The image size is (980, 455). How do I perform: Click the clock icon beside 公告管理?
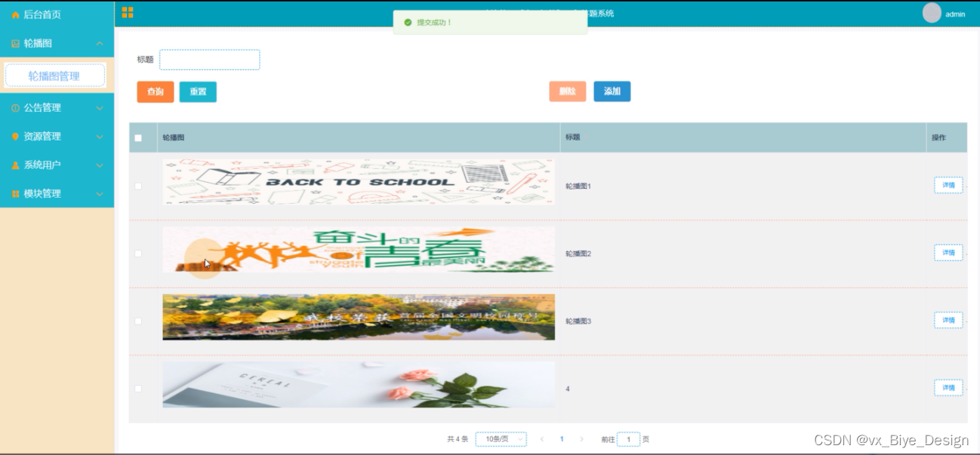pyautogui.click(x=15, y=108)
